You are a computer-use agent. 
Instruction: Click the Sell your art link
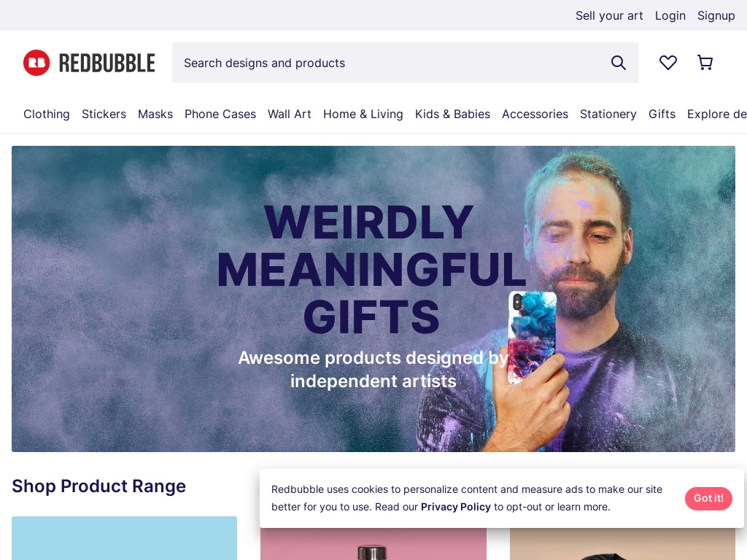pyautogui.click(x=609, y=16)
